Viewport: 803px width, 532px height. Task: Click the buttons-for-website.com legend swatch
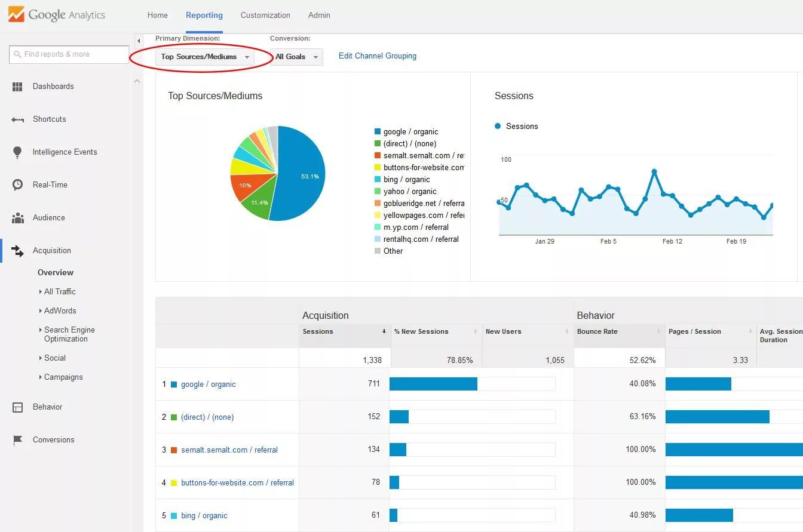click(378, 168)
